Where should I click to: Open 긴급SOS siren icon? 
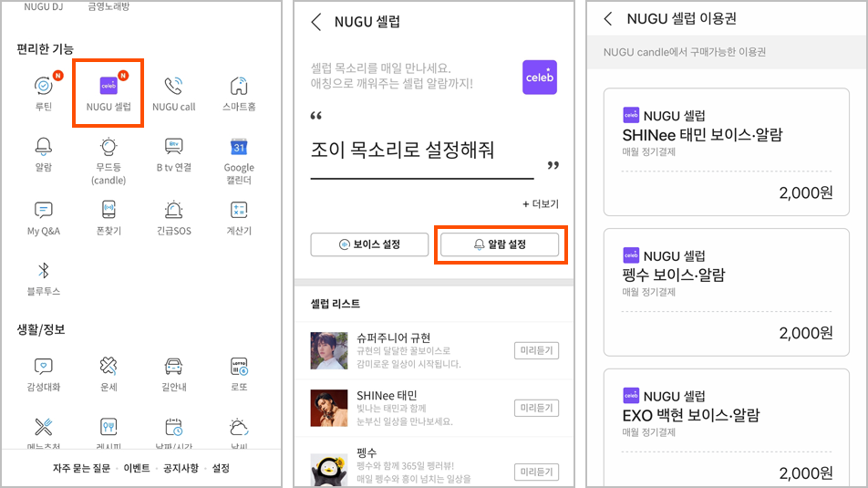(x=173, y=210)
